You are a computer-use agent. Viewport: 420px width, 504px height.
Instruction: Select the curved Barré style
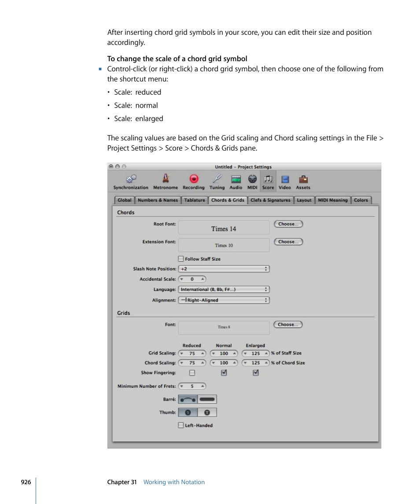coord(188,399)
